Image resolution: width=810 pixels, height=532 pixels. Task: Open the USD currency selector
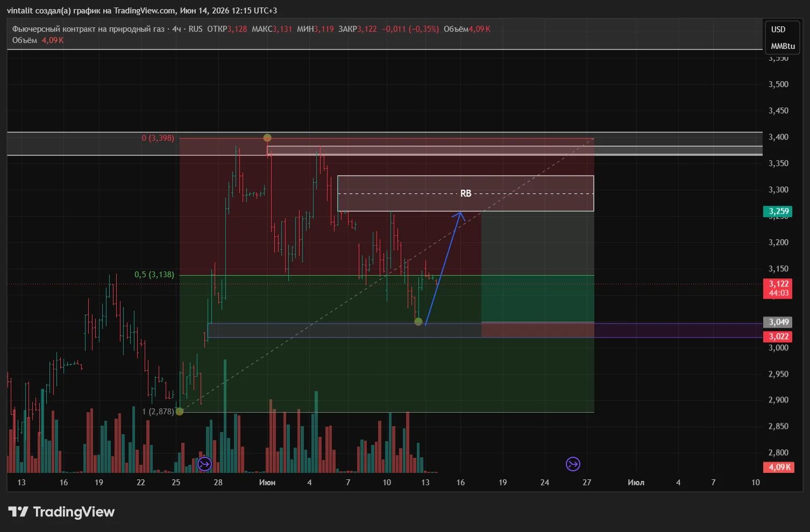(778, 30)
